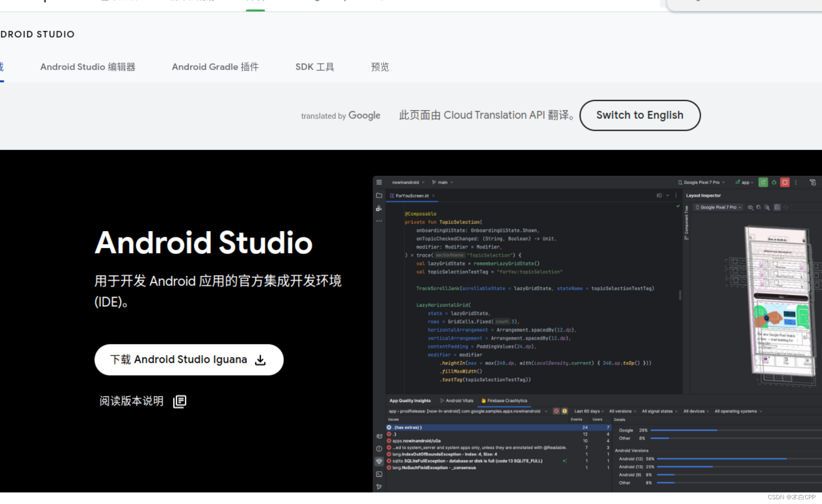Open the App Quality Insights gem sidebar icon
The width and height of the screenshot is (822, 504).
coord(379,461)
